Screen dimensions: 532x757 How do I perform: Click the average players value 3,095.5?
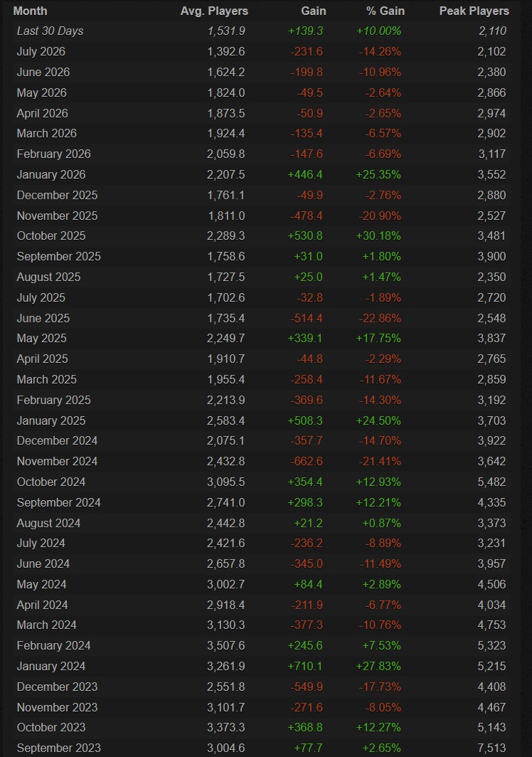click(226, 482)
